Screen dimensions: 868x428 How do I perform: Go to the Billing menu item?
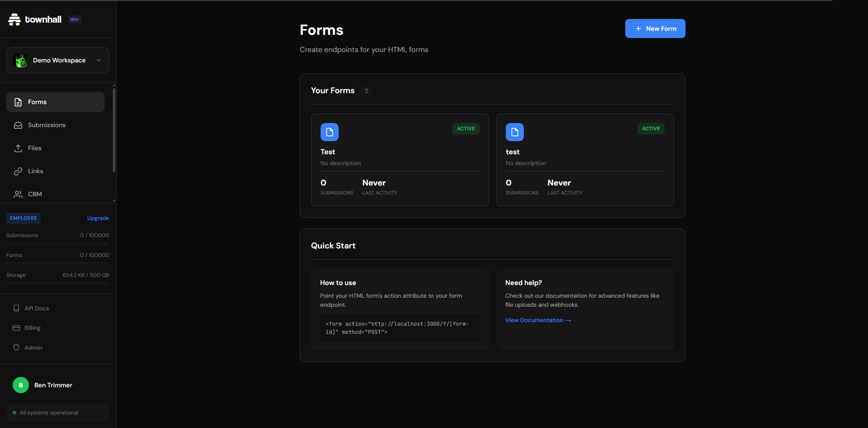coord(32,328)
